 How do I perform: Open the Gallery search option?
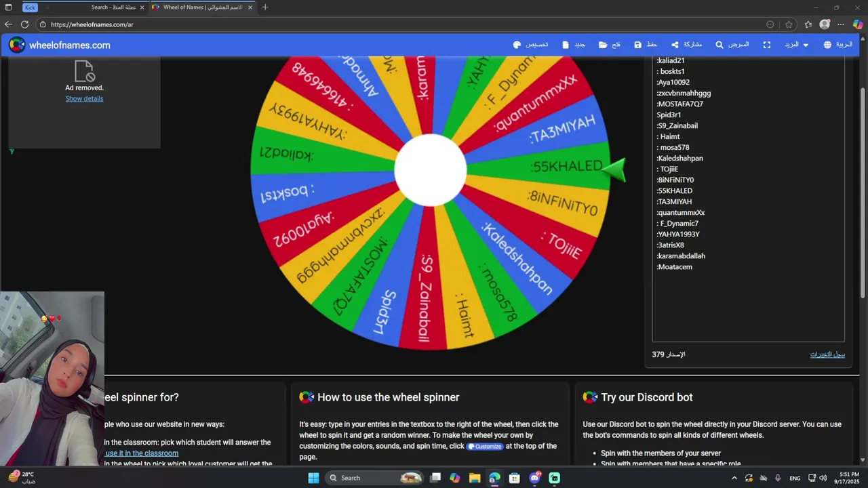732,45
